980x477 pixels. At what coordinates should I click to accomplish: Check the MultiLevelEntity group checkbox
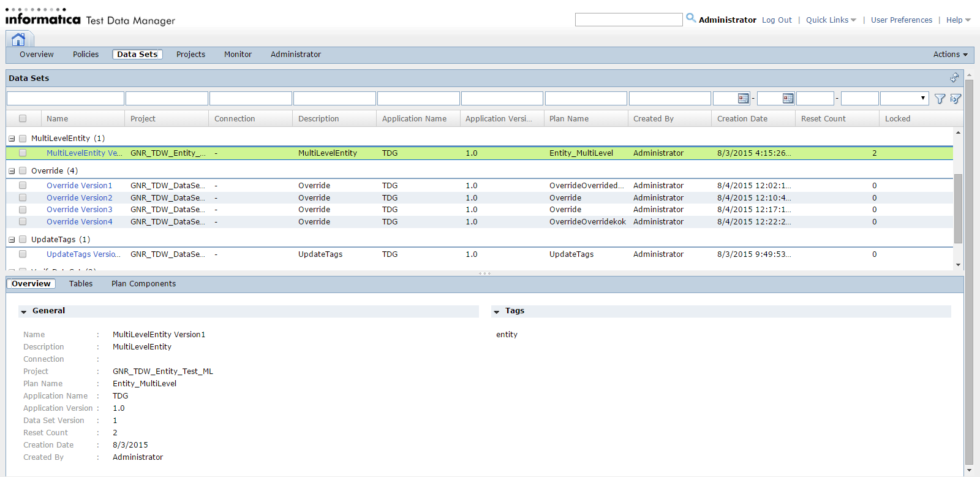(23, 139)
